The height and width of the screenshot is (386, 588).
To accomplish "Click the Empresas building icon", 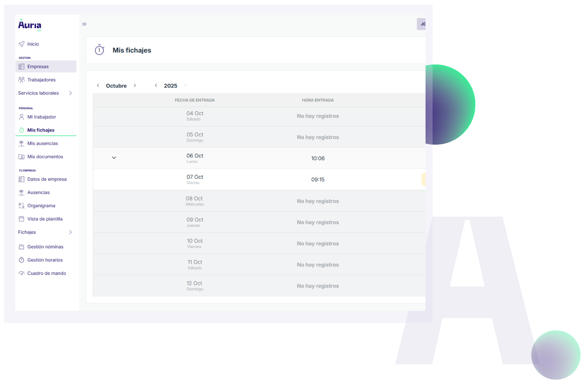I will 21,67.
